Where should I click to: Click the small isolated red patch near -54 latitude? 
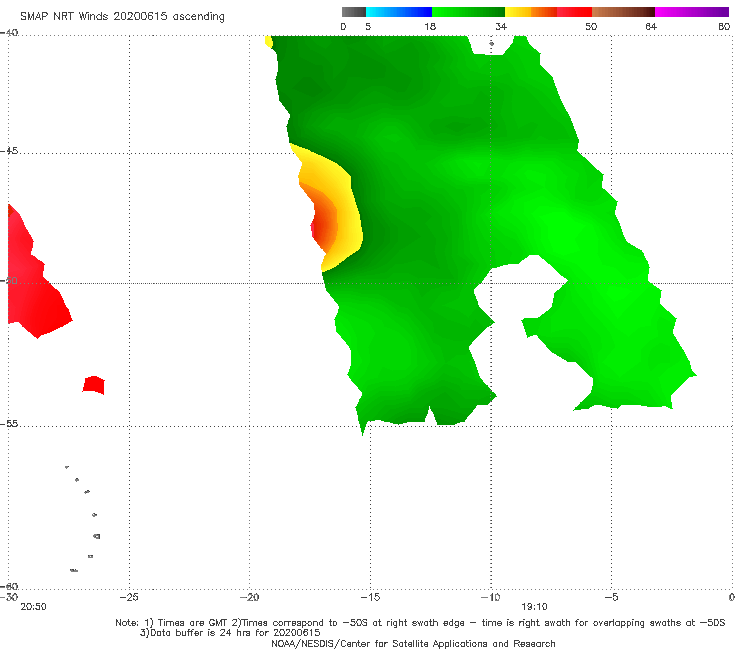pyautogui.click(x=94, y=385)
